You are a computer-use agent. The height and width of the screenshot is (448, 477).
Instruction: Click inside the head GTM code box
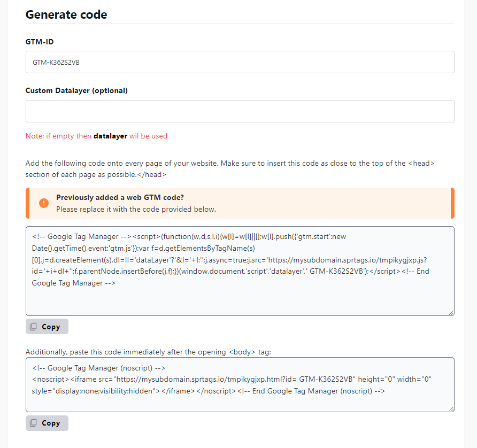[240, 271]
